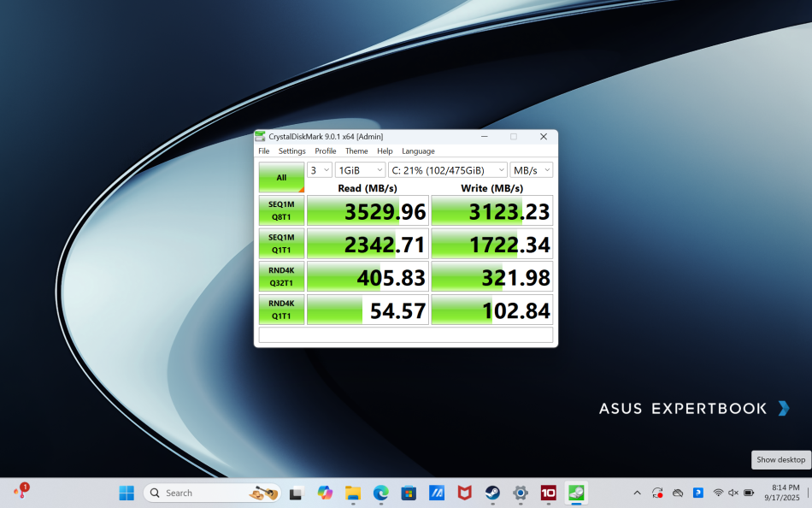Unmute audio via the volume icon
Viewport: 812px width, 508px height.
[x=733, y=493]
